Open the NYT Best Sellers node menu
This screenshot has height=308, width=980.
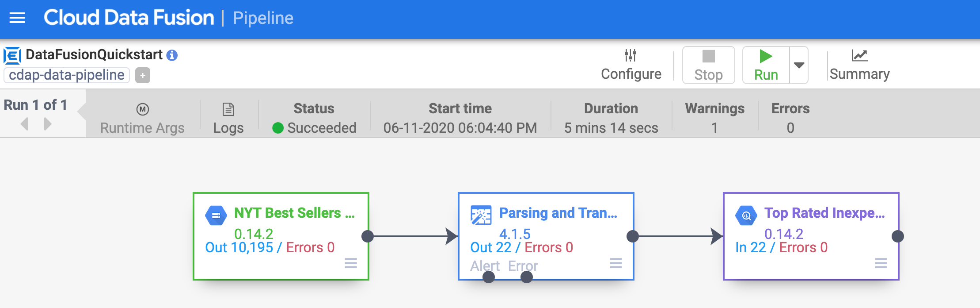click(351, 263)
